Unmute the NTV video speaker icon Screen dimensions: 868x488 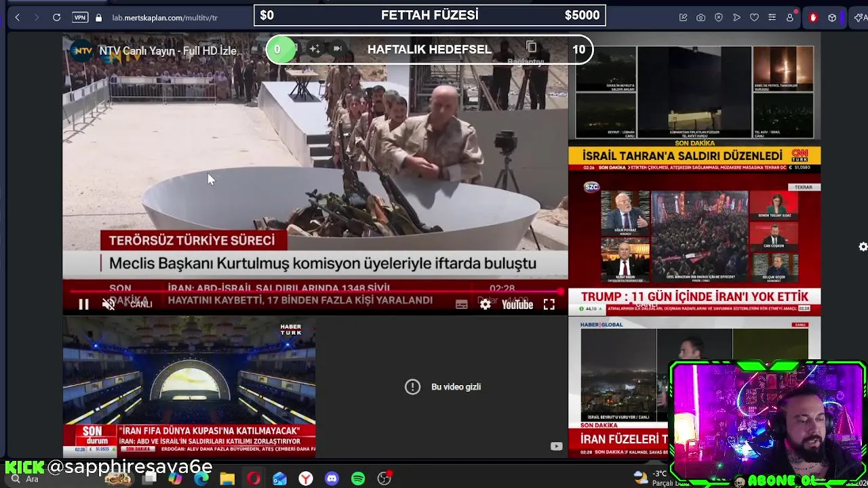(x=108, y=305)
